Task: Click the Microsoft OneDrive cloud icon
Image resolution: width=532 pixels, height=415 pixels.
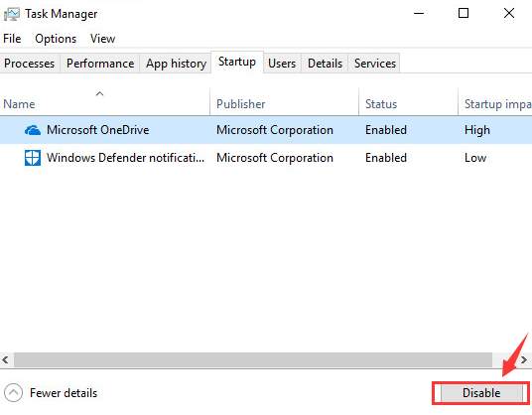Action: point(33,130)
